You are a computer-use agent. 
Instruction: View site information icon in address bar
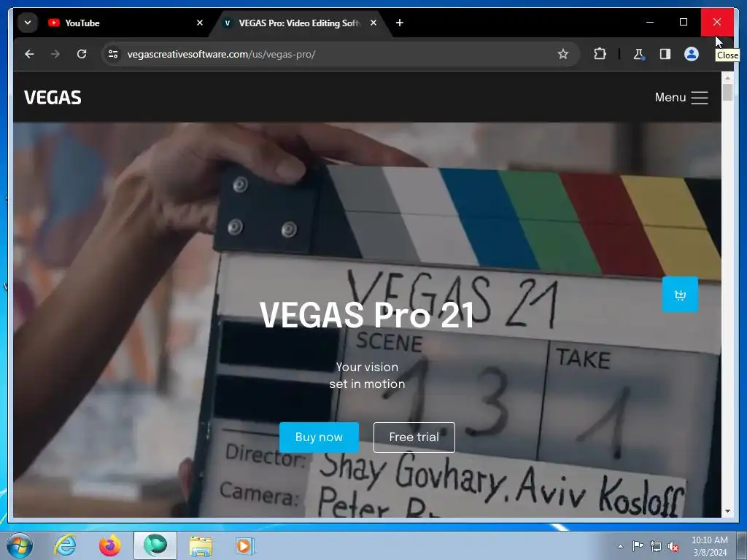click(113, 54)
